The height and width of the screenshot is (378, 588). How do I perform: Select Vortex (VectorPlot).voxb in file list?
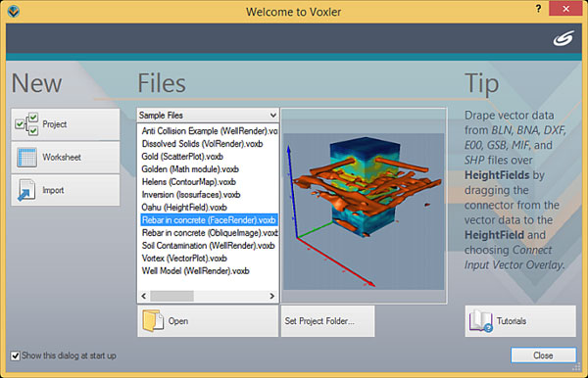point(184,259)
